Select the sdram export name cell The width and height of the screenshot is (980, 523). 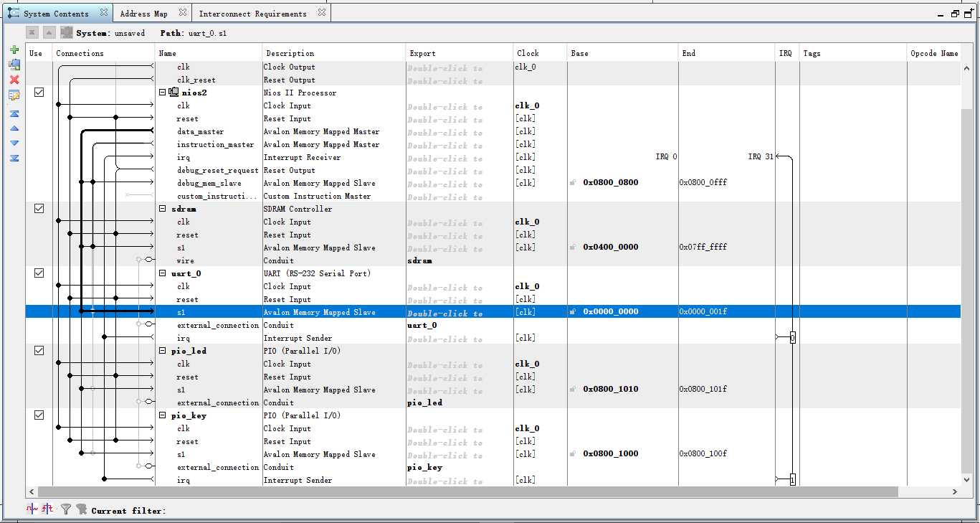460,260
